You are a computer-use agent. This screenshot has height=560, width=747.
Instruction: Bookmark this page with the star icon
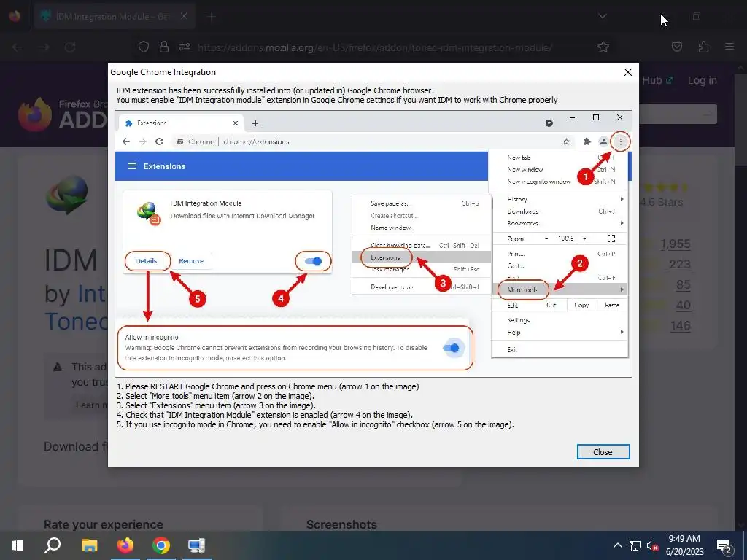tap(603, 47)
